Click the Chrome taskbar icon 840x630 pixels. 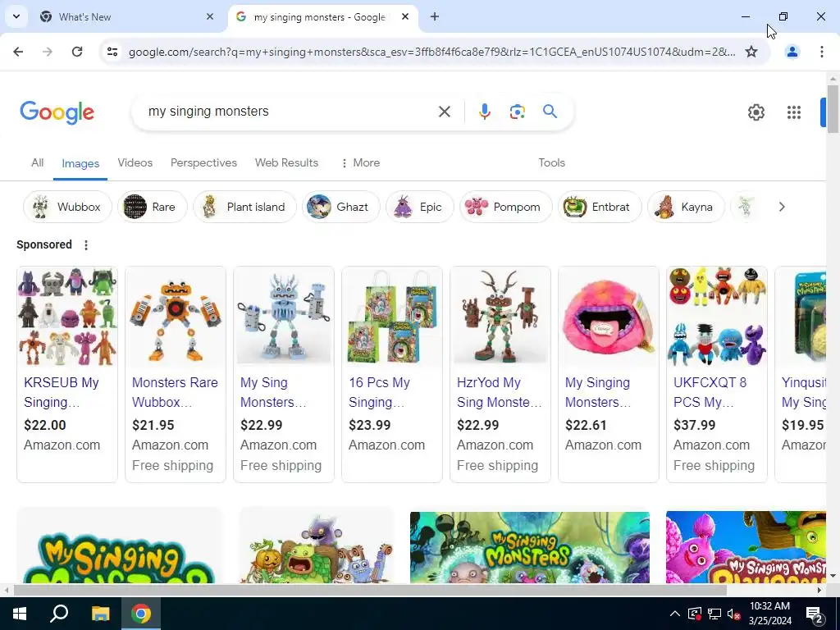(141, 614)
